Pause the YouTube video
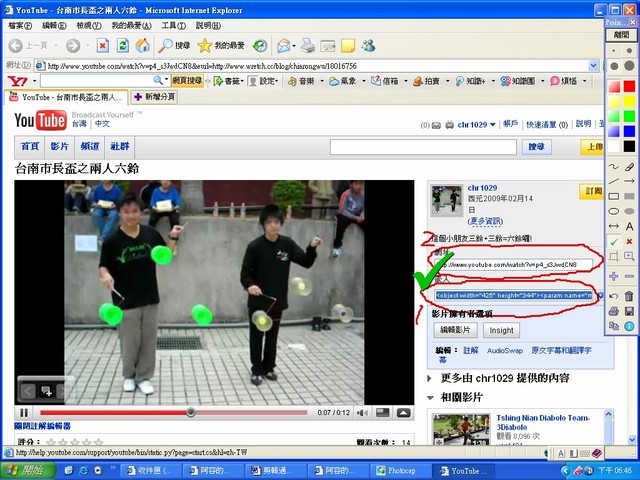 pos(24,413)
